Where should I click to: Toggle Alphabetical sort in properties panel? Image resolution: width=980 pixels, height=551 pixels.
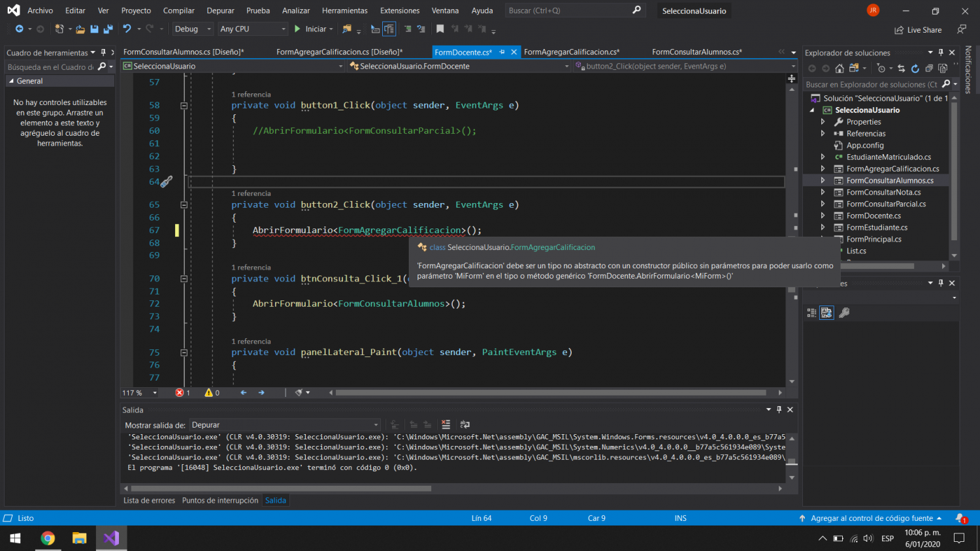[x=826, y=313]
